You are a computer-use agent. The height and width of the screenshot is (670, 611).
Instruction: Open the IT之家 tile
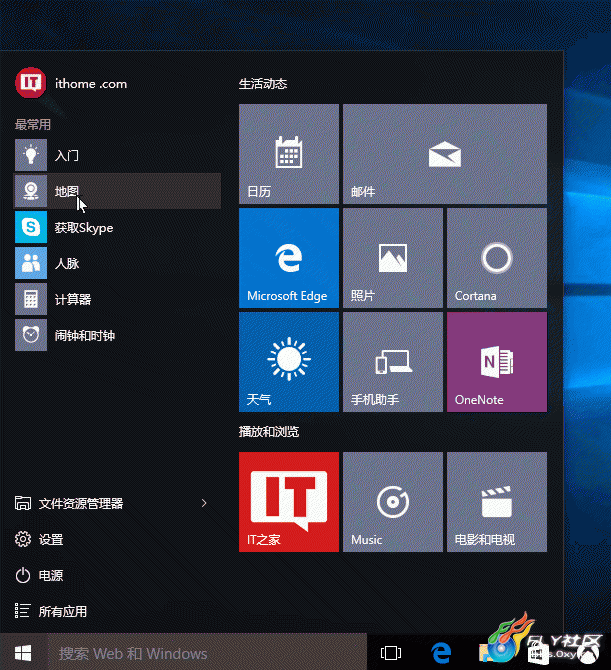(x=289, y=502)
